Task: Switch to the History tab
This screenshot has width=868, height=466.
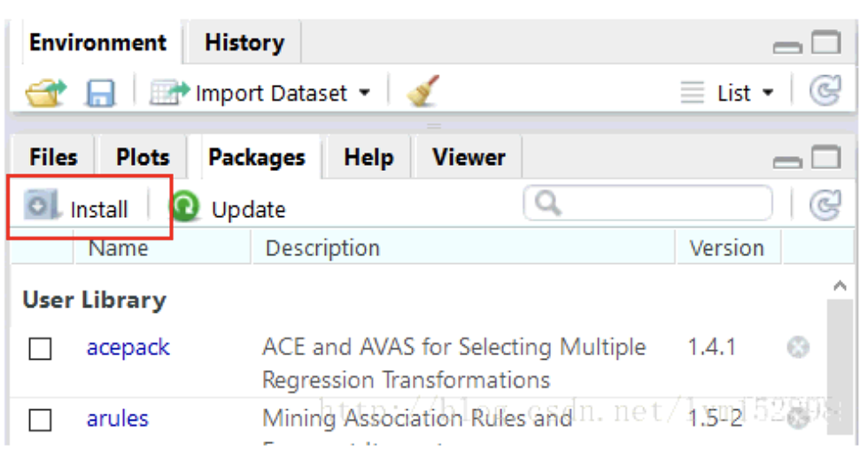Action: (x=244, y=43)
